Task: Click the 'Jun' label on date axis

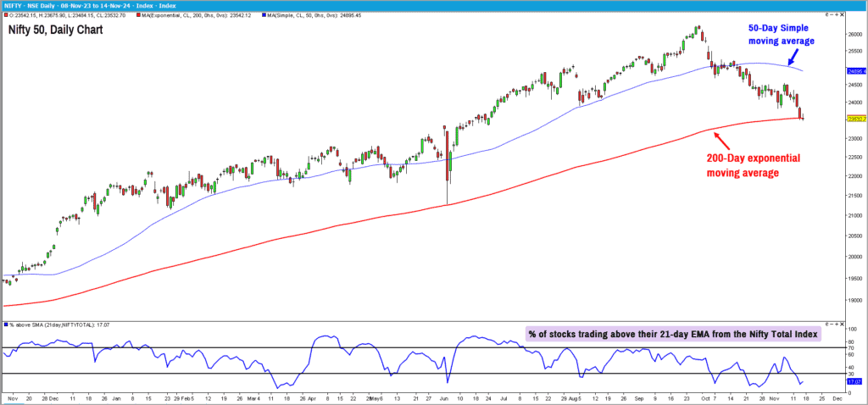Action: 445,398
